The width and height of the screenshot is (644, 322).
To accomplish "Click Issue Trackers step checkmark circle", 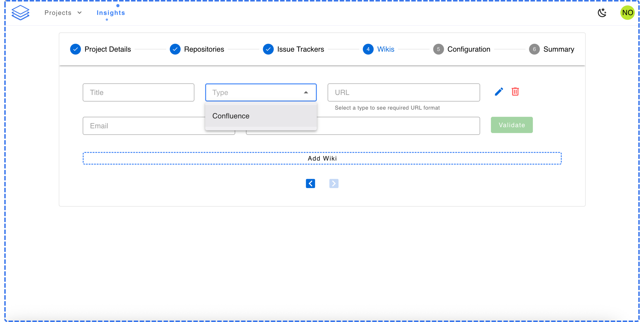I will coord(268,49).
